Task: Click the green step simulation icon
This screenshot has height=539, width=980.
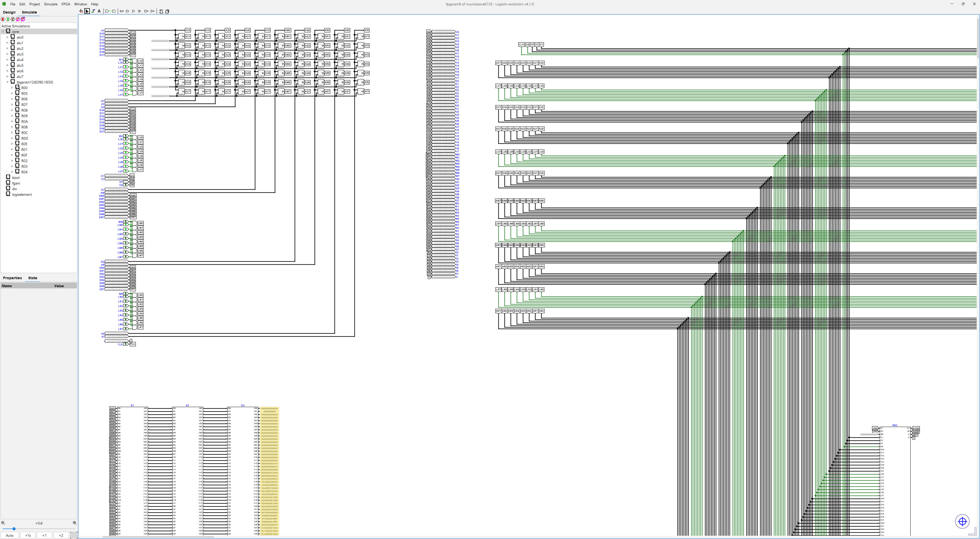Action: click(8, 19)
